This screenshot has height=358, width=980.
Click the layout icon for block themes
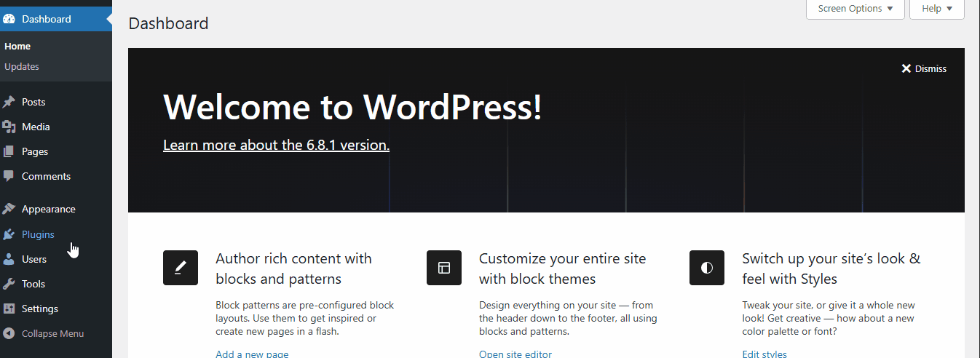coord(444,268)
